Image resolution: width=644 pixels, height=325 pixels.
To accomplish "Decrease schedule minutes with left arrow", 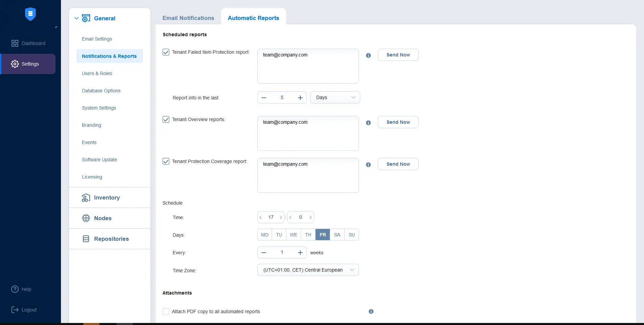I will pos(290,217).
